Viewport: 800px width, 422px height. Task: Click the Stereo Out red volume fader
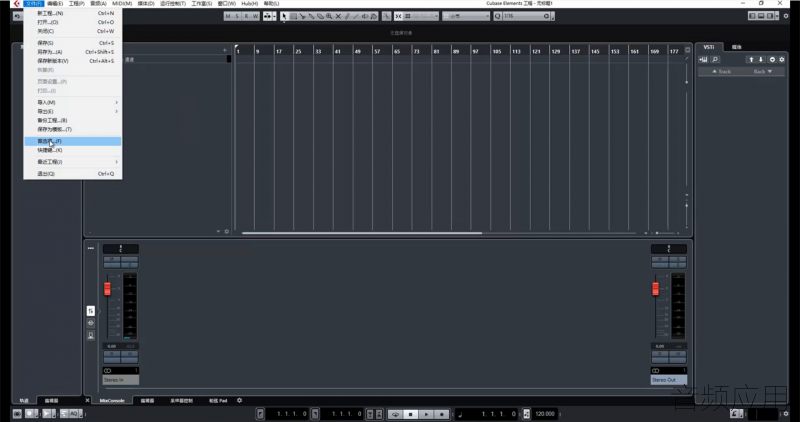pos(655,289)
